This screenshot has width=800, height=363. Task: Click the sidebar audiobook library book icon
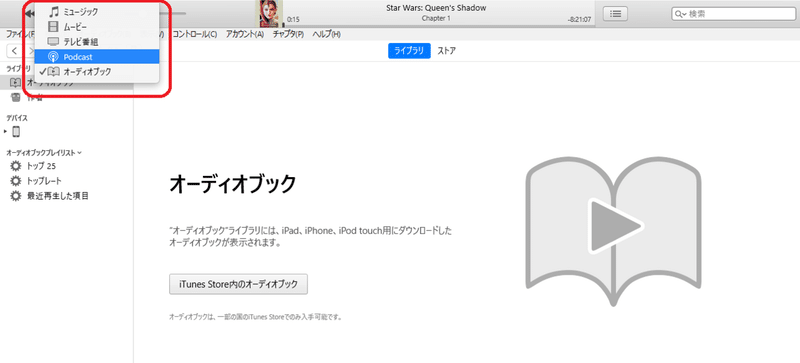(16, 83)
